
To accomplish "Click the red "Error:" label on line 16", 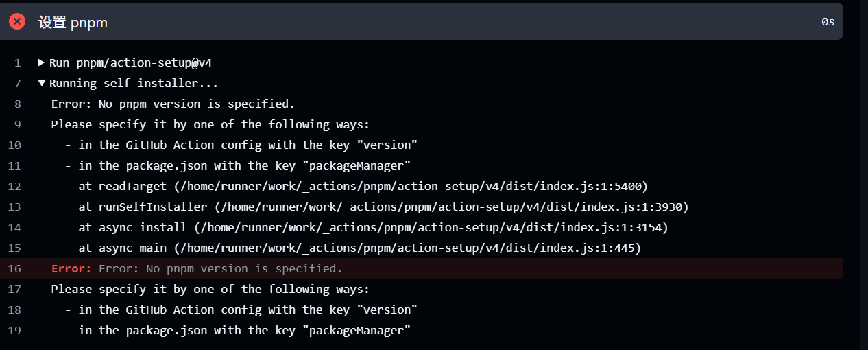I will pyautogui.click(x=71, y=268).
